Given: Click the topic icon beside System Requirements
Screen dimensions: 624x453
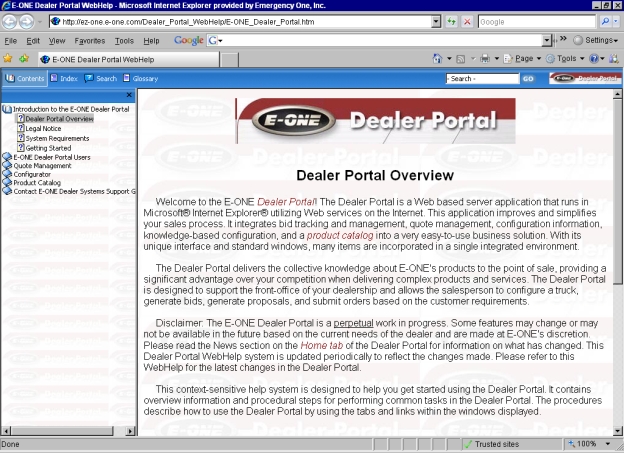Looking at the screenshot, I should coord(21,138).
